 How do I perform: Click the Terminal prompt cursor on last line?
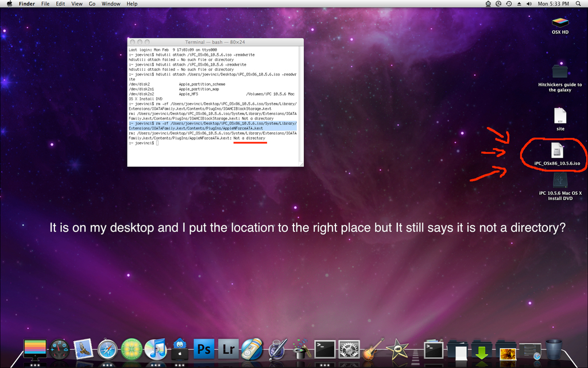(157, 143)
